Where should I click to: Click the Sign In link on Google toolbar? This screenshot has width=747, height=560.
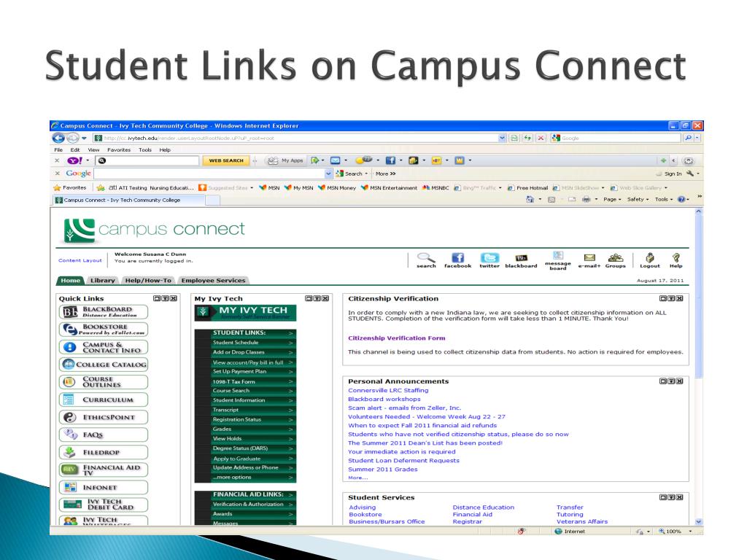point(673,174)
